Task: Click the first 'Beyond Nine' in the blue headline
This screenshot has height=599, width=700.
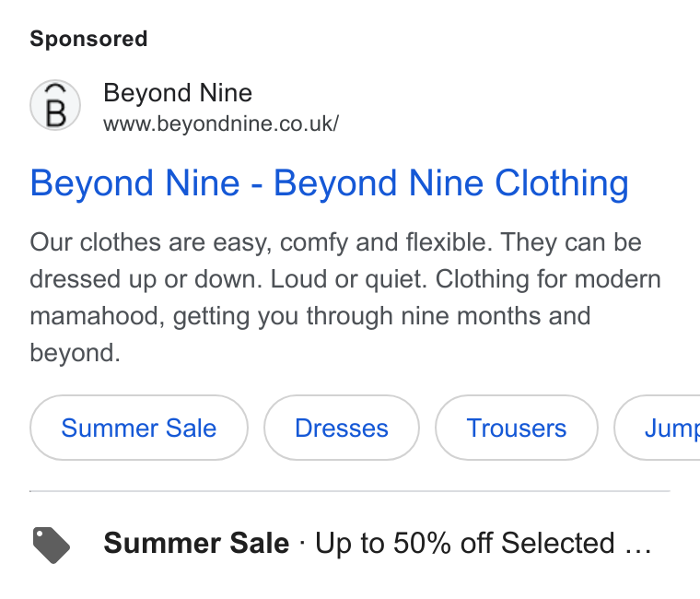Action: 134,183
